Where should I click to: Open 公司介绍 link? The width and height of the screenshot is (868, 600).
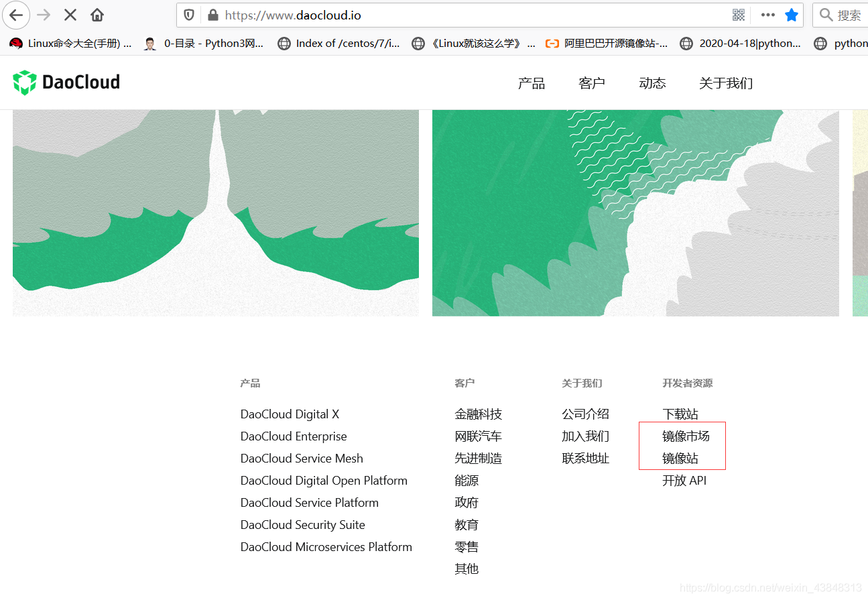pyautogui.click(x=586, y=414)
